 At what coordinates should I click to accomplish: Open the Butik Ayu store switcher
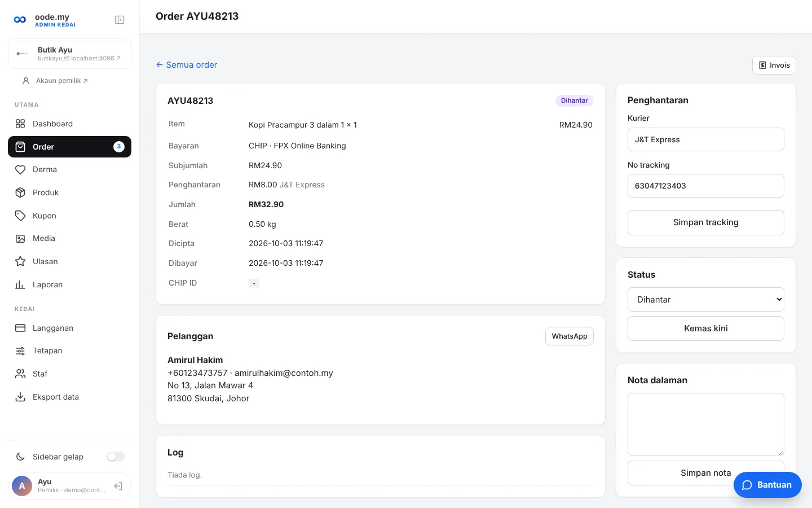coord(69,54)
